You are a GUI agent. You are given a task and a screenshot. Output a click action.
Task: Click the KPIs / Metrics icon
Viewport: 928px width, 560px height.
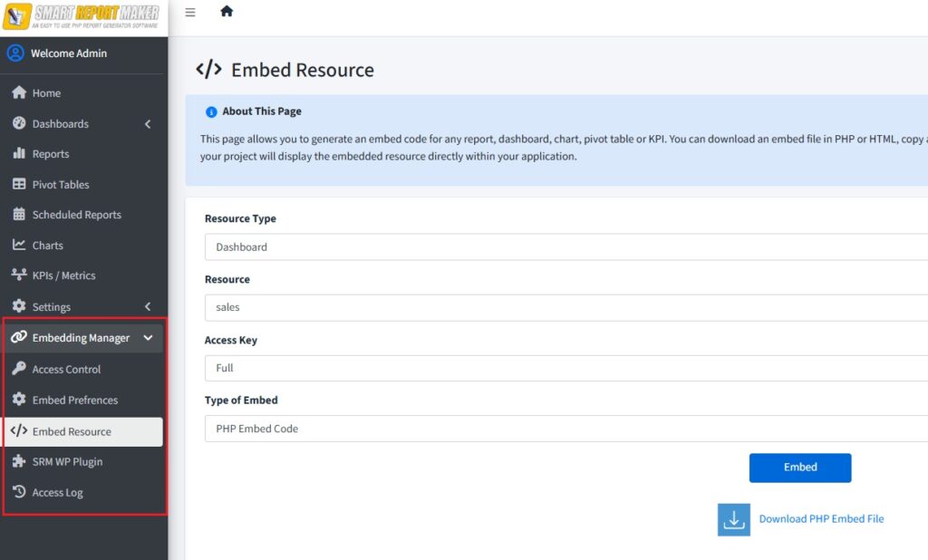pos(18,275)
